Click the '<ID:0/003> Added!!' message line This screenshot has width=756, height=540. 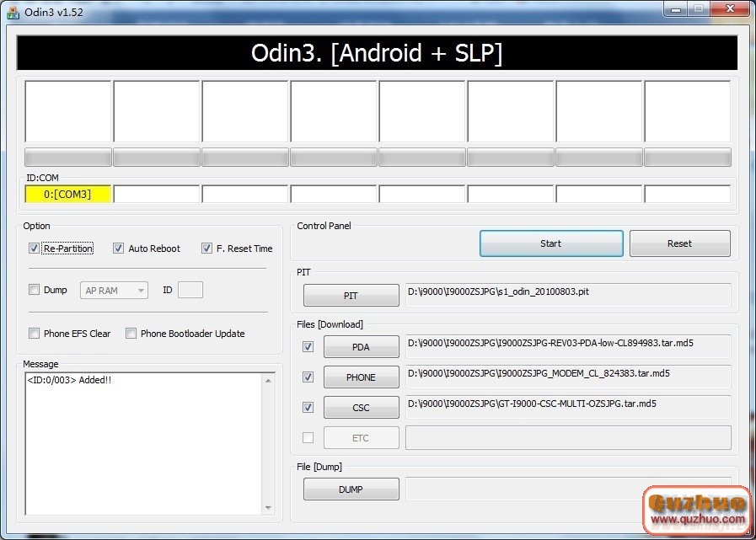tap(69, 380)
